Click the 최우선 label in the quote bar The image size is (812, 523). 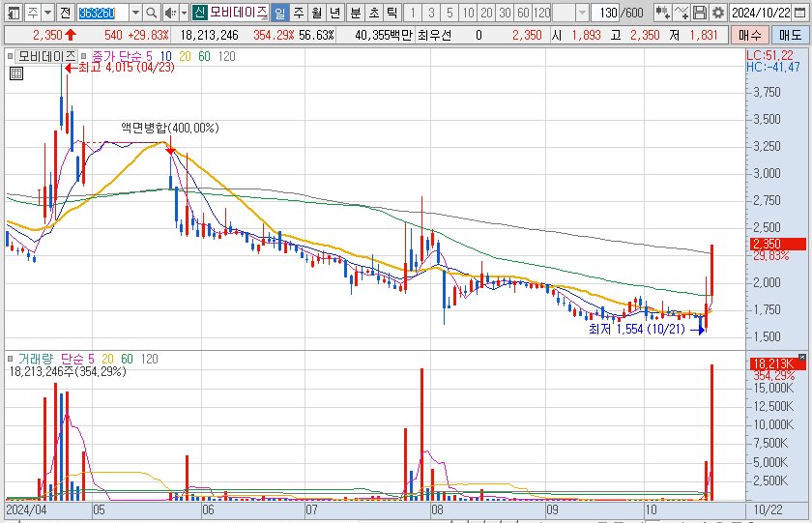pyautogui.click(x=434, y=35)
